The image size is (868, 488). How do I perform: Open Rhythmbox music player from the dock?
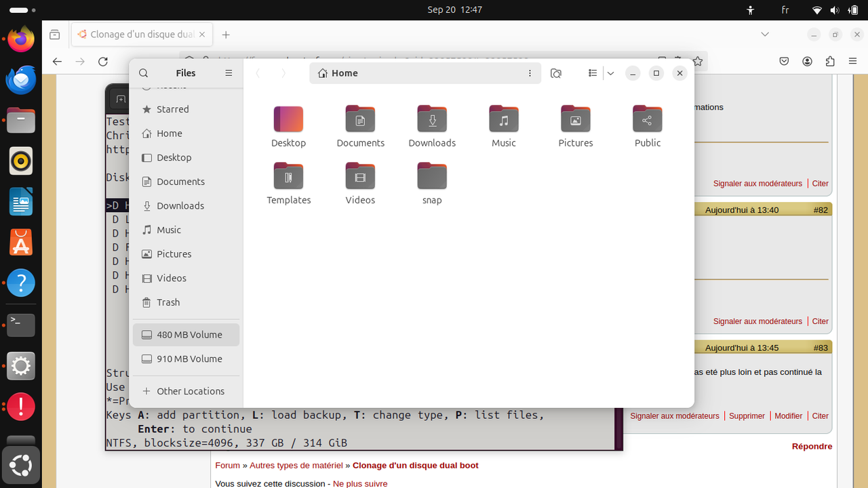[x=20, y=161]
